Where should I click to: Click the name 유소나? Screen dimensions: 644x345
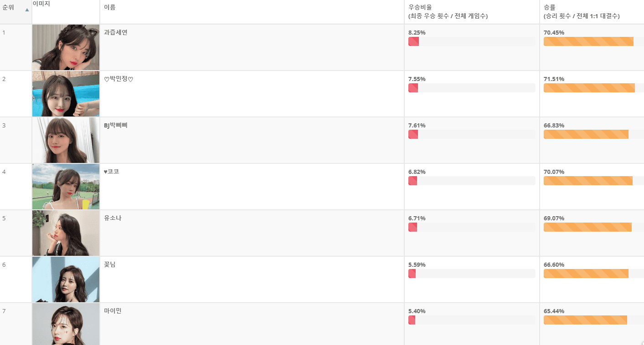pyautogui.click(x=113, y=218)
